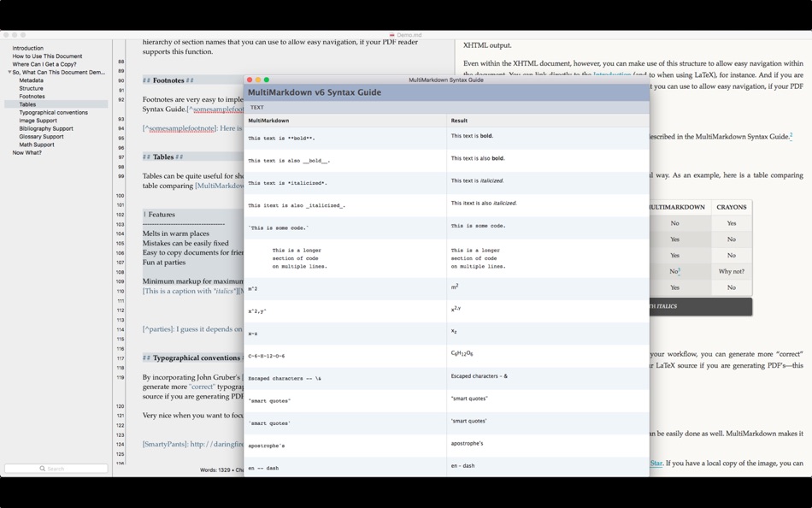
Task: Select "Now What?" in the document outline
Action: tap(26, 151)
